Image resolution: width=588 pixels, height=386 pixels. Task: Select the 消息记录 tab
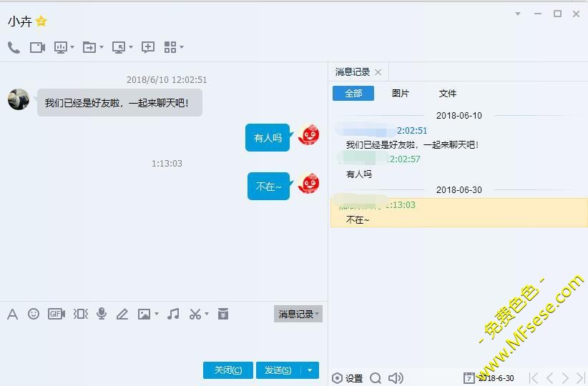(353, 72)
